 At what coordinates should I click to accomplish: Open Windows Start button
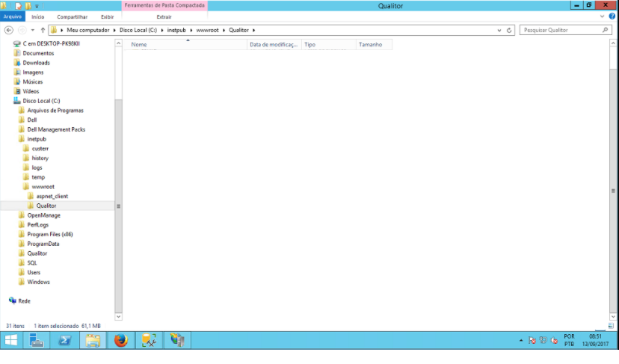[11, 340]
